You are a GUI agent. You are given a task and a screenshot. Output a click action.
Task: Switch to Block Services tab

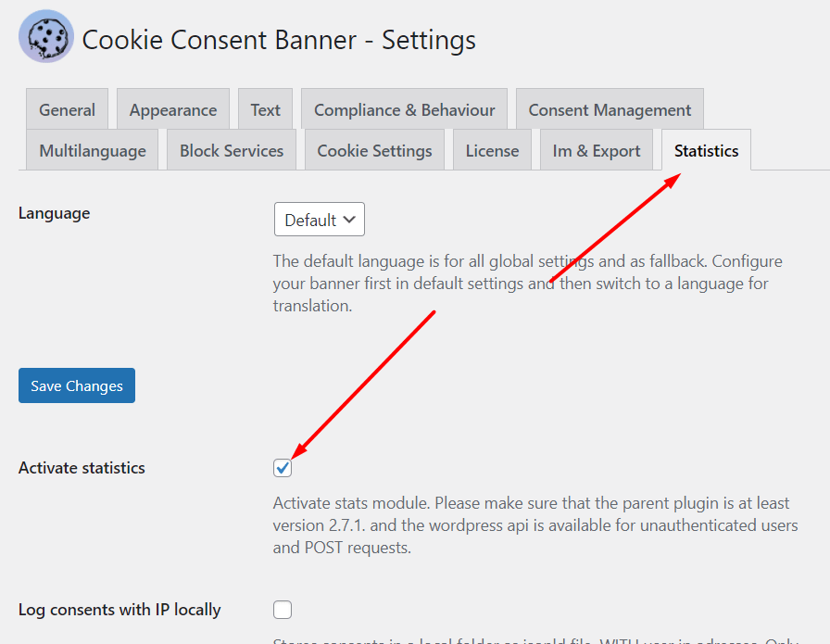[x=232, y=150]
